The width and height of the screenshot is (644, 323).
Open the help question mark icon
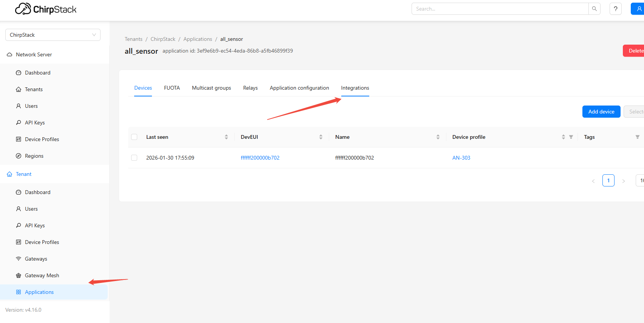pos(615,9)
